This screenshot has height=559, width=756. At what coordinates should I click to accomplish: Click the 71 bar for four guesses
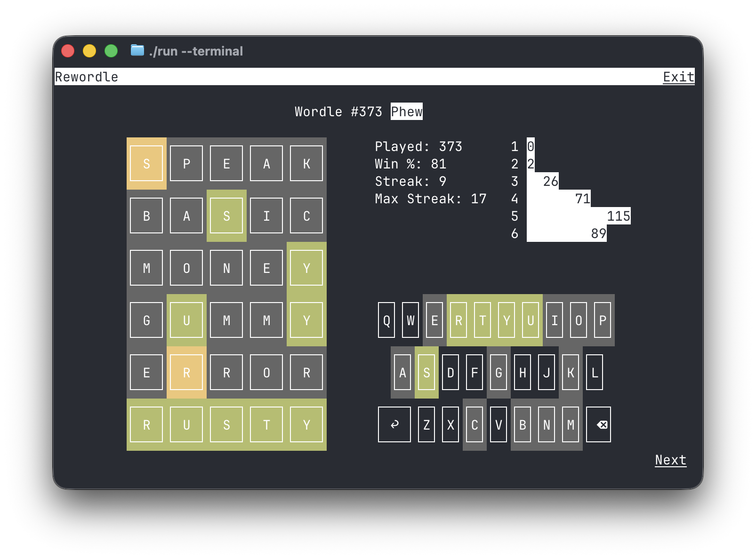click(x=559, y=199)
